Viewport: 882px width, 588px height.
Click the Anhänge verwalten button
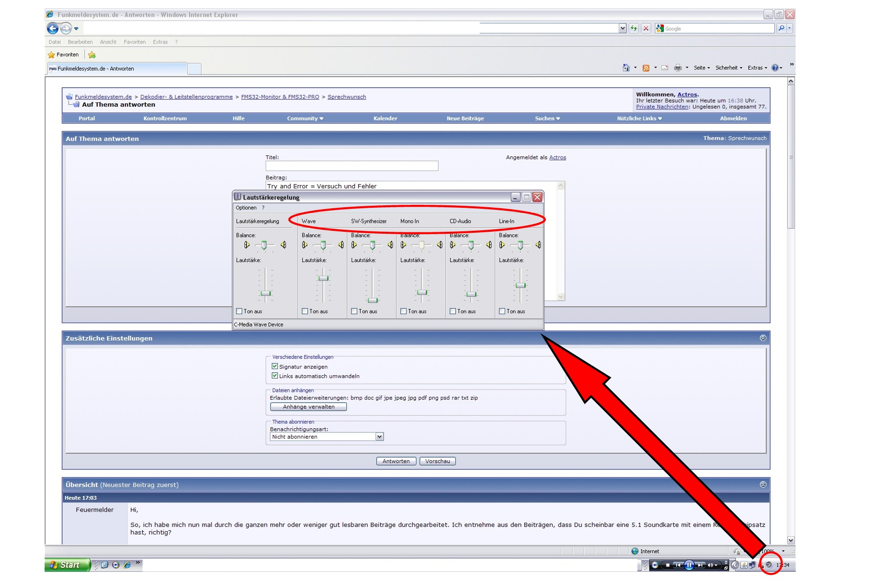[x=308, y=407]
